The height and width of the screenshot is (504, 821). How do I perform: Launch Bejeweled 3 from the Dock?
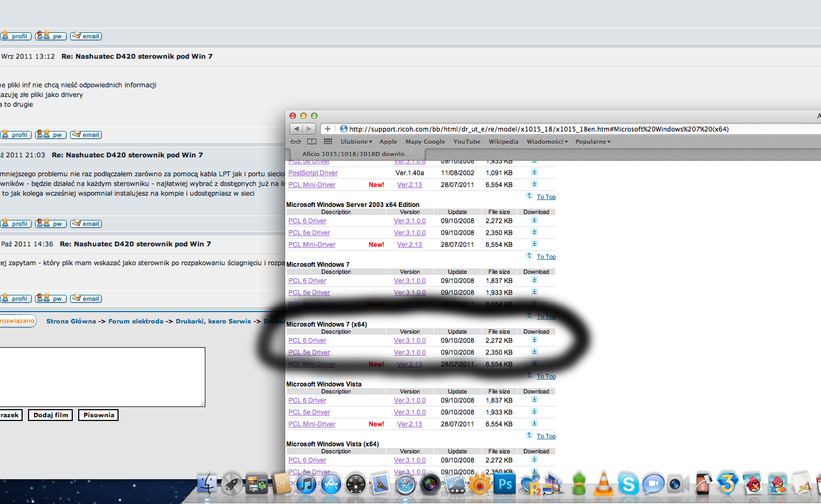(728, 483)
